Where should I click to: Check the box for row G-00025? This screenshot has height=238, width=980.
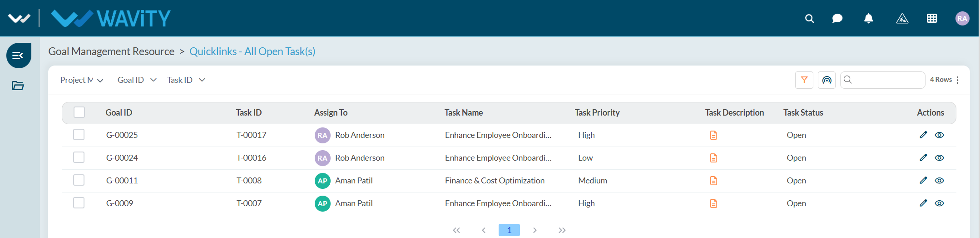[79, 134]
